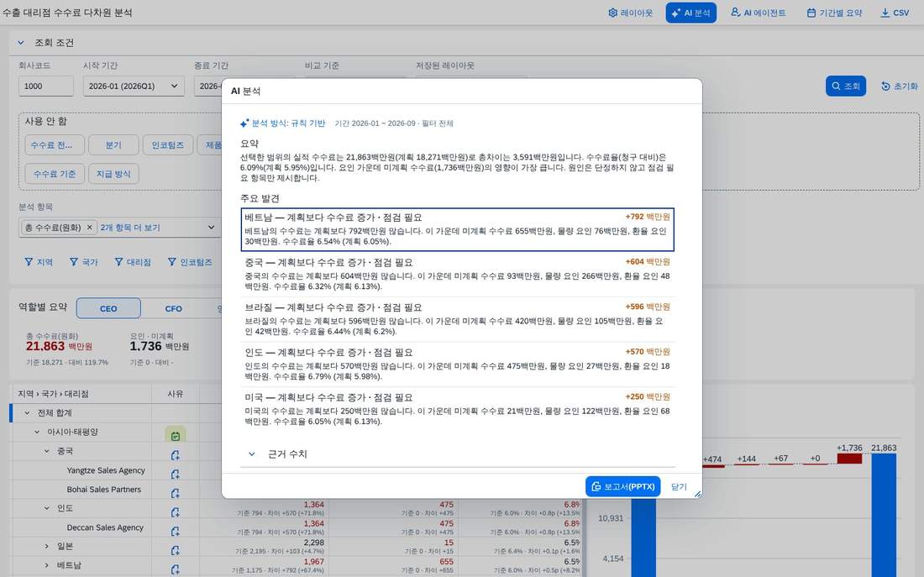The width and height of the screenshot is (924, 577).
Task: Click the green 사유 icon for 아시아·태평양
Action: [x=175, y=436]
